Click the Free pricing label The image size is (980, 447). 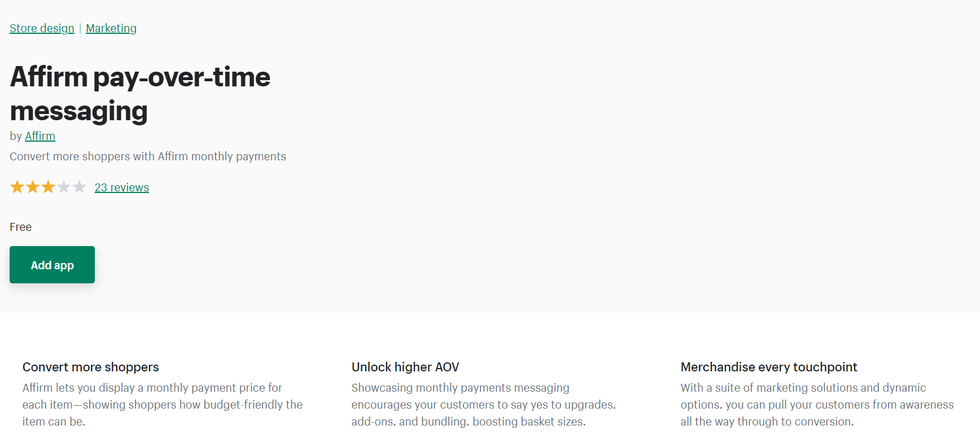[x=21, y=227]
